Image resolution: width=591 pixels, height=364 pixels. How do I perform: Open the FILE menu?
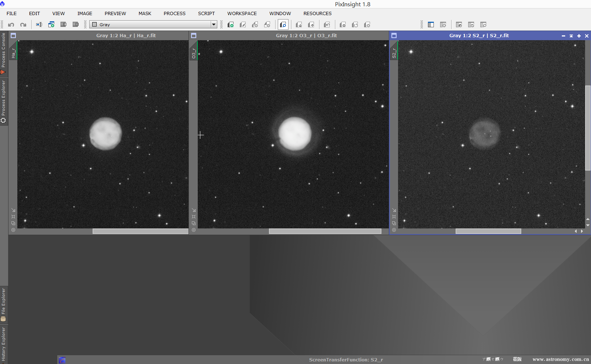[x=12, y=14]
